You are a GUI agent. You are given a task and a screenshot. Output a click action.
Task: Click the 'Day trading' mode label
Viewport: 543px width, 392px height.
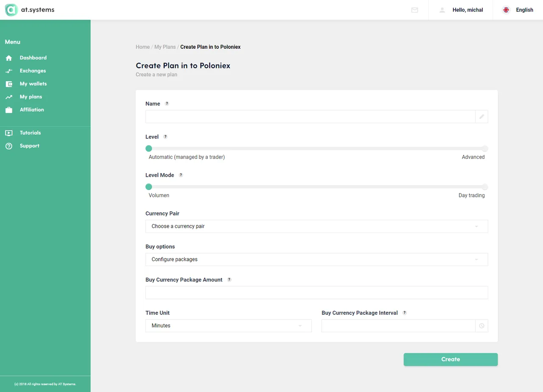[x=471, y=196]
